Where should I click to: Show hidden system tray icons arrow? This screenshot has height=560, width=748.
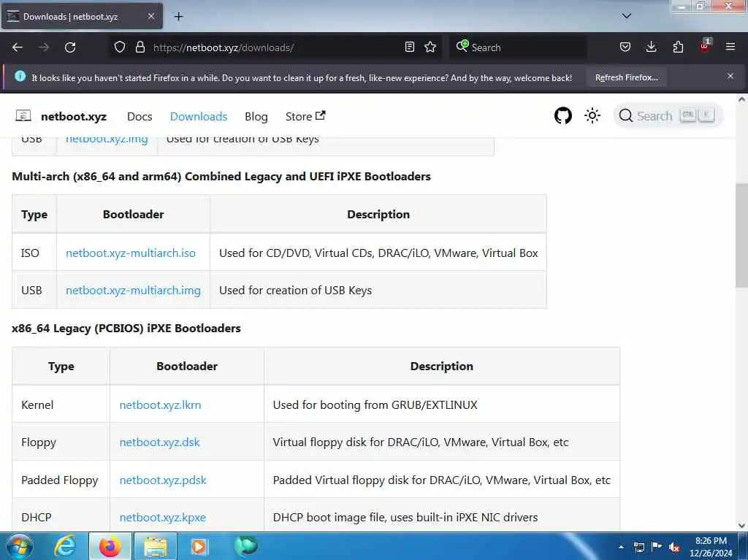point(621,547)
